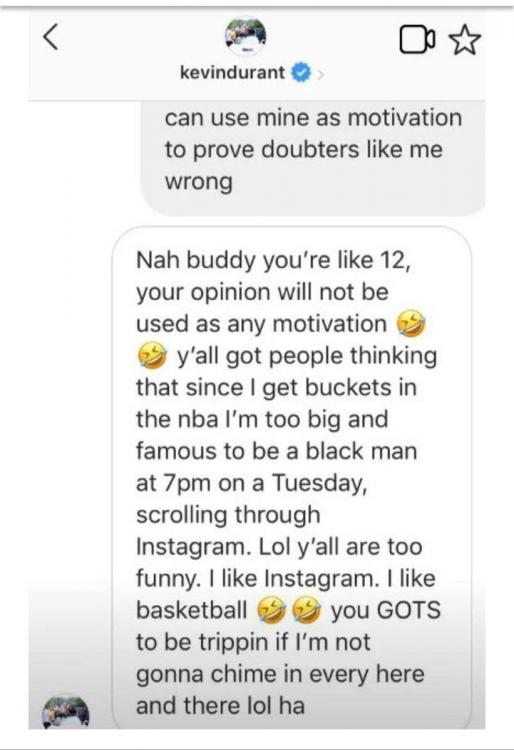This screenshot has width=514, height=750.
Task: Open the sender avatar beside the long message
Action: coord(66,711)
